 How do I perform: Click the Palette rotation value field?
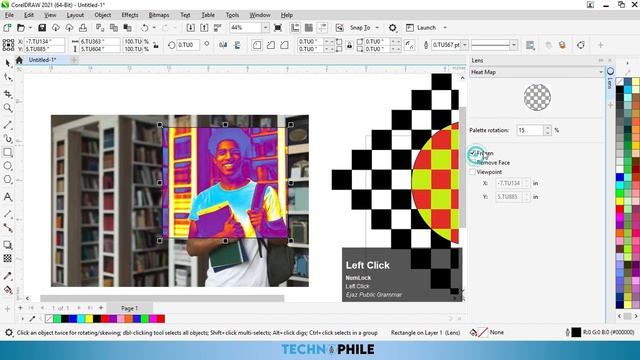(530, 130)
